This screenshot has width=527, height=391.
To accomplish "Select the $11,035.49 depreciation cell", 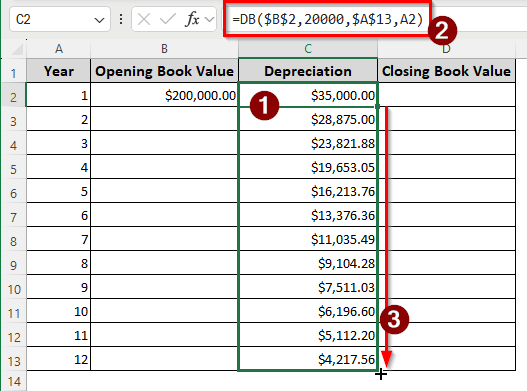I will (308, 239).
